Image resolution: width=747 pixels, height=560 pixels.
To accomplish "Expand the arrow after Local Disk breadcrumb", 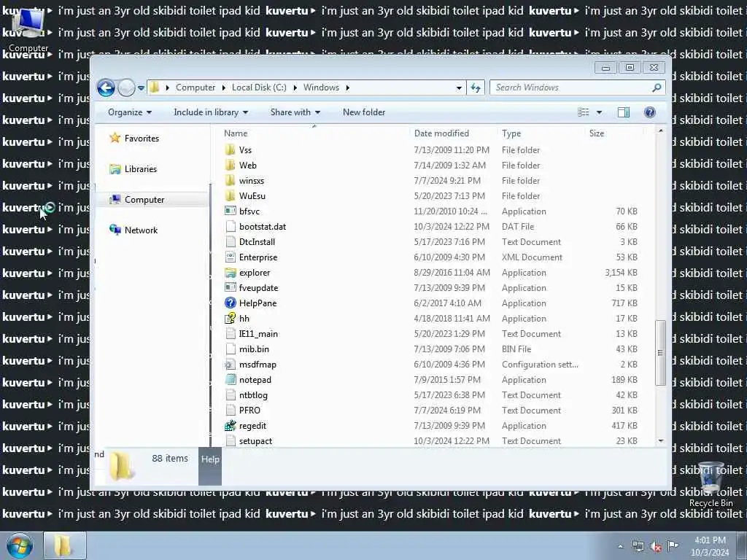I will point(295,87).
